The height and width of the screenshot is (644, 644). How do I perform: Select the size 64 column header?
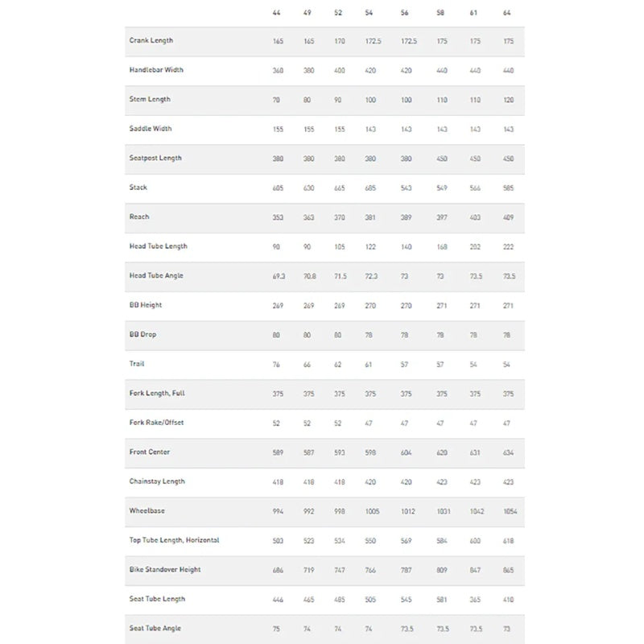click(x=507, y=13)
